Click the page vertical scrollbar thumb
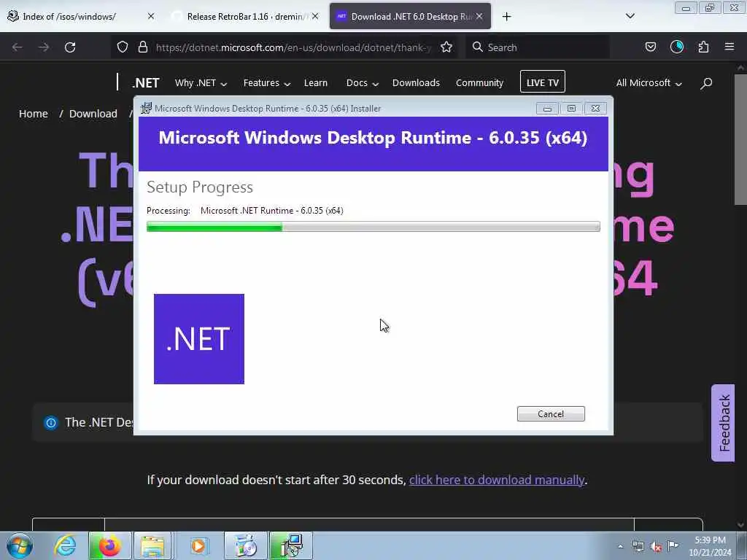The width and height of the screenshot is (747, 560). (x=741, y=139)
